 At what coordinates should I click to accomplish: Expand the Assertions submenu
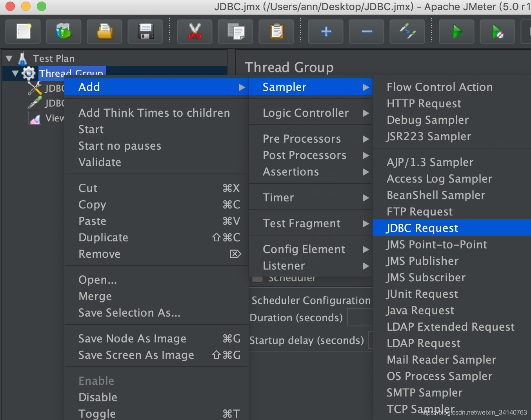pos(310,172)
